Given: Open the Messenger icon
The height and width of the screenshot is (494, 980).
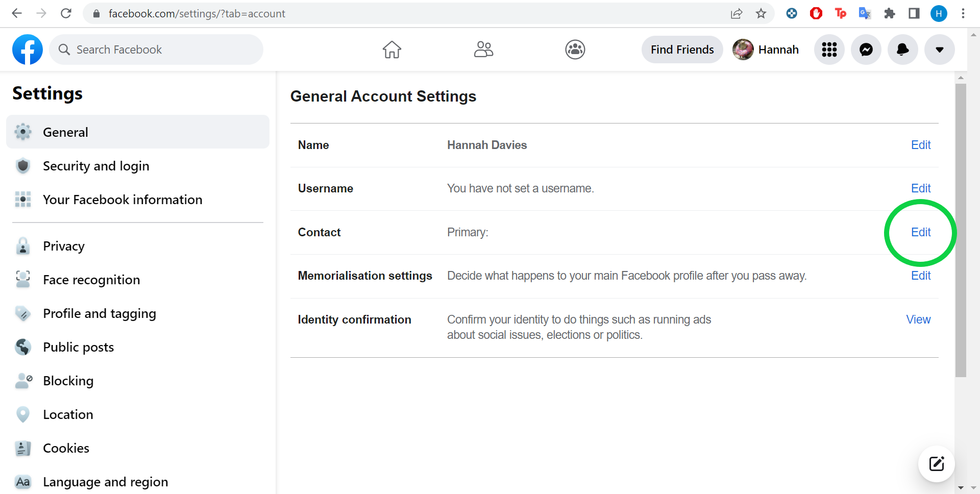Looking at the screenshot, I should pyautogui.click(x=866, y=50).
